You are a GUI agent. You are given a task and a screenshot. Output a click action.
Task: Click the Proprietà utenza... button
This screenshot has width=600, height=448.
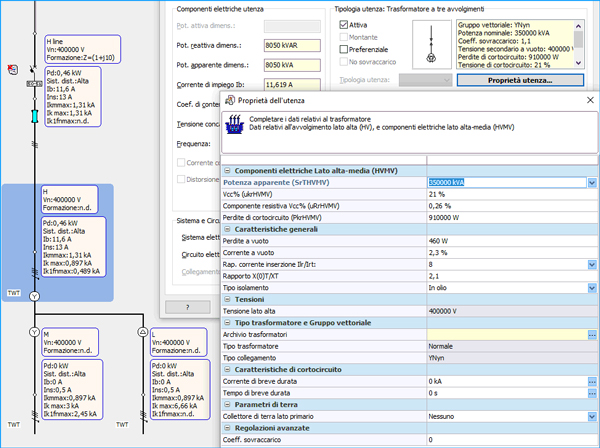click(520, 80)
